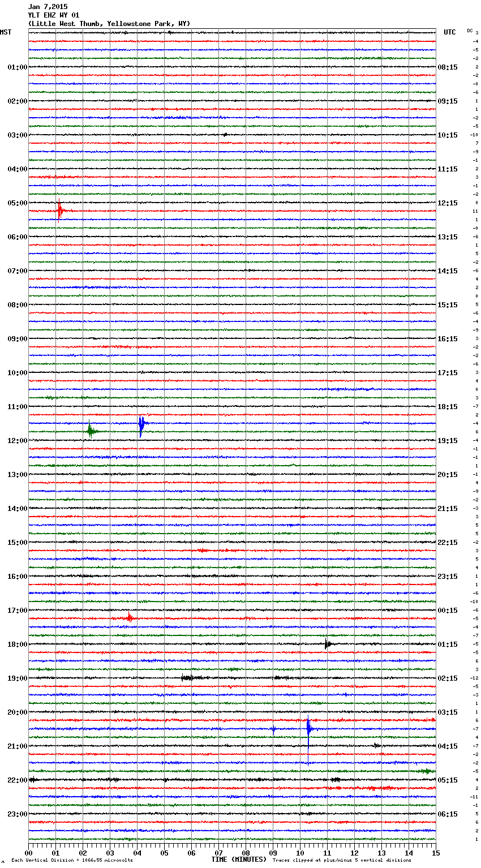Select the '20:00' MST hour label

18,712
